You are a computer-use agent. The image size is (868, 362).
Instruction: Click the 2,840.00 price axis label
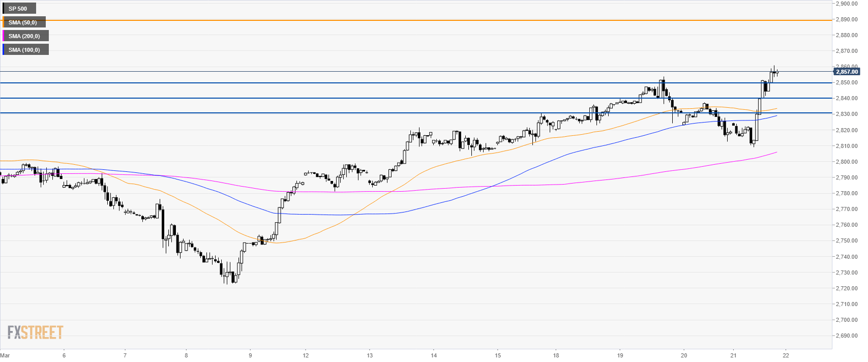point(847,98)
